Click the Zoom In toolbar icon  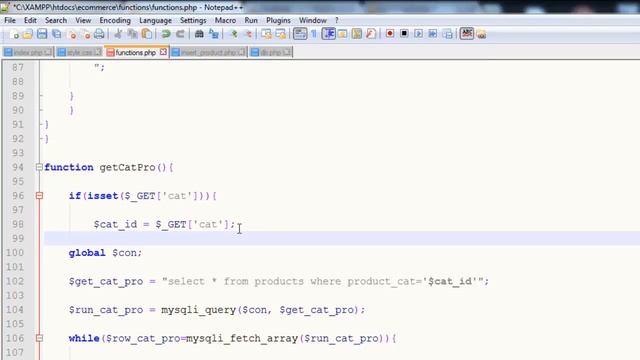point(234,34)
